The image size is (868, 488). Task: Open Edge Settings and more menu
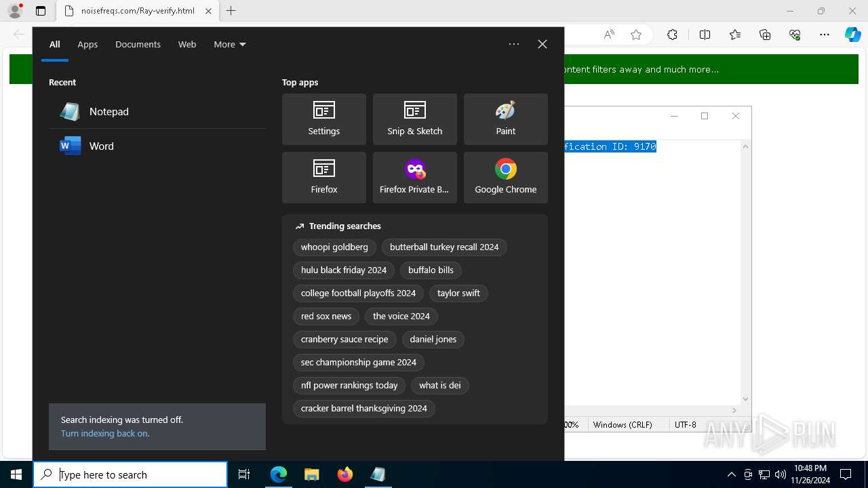coord(825,35)
